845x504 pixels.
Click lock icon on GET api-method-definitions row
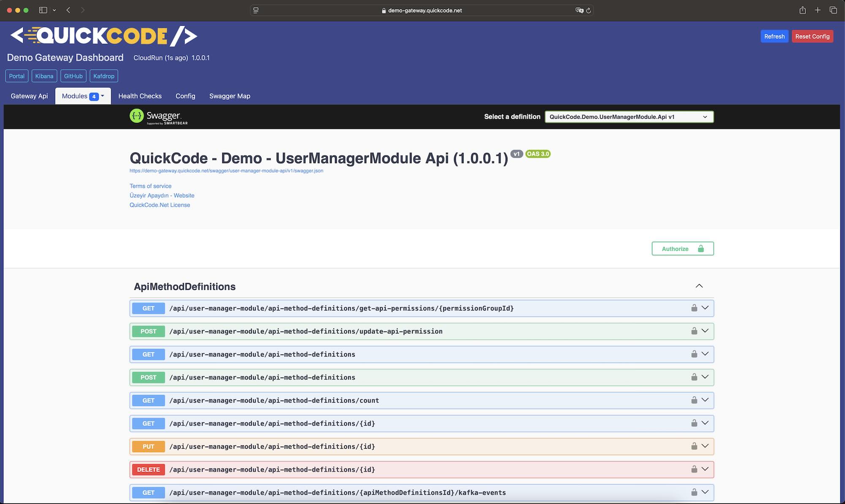tap(694, 354)
